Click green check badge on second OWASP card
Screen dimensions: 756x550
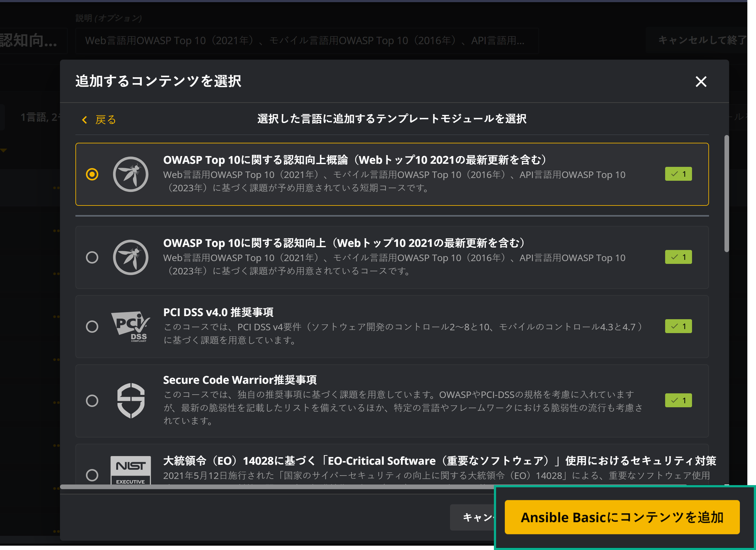coord(678,257)
